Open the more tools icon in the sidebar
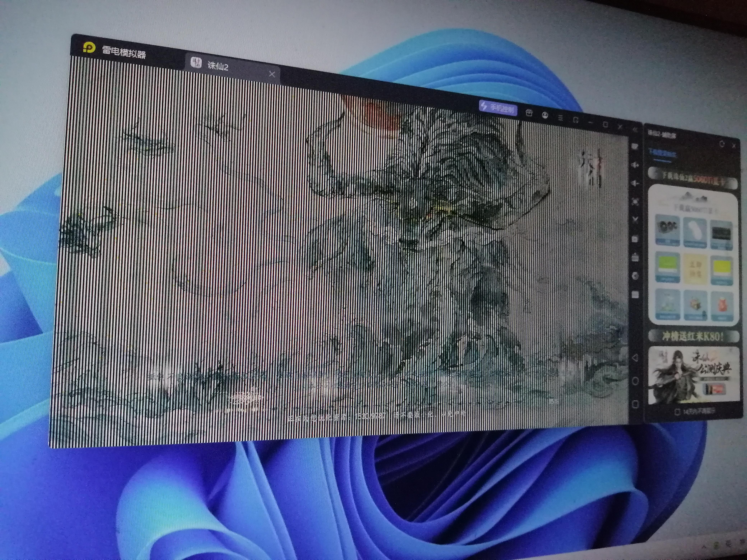Screen dimensions: 747x560 [x=635, y=294]
